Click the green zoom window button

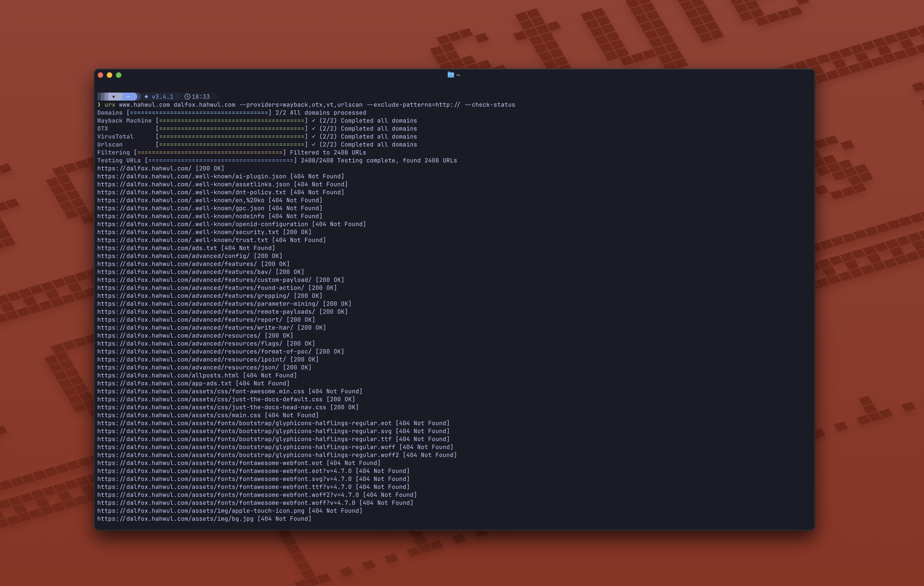pyautogui.click(x=119, y=75)
